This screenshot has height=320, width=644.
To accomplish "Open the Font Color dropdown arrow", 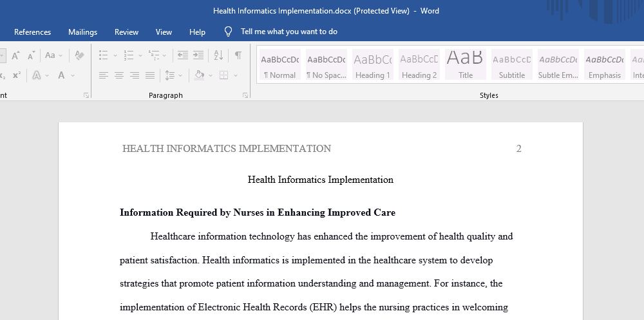I will coord(73,75).
